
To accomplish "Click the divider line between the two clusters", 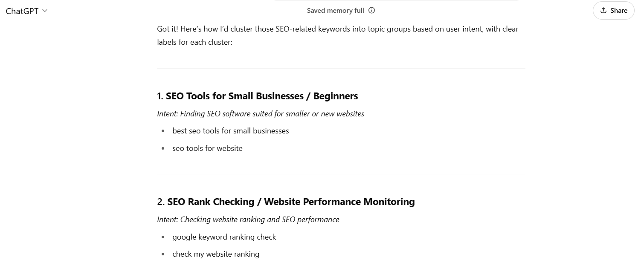I will click(341, 173).
